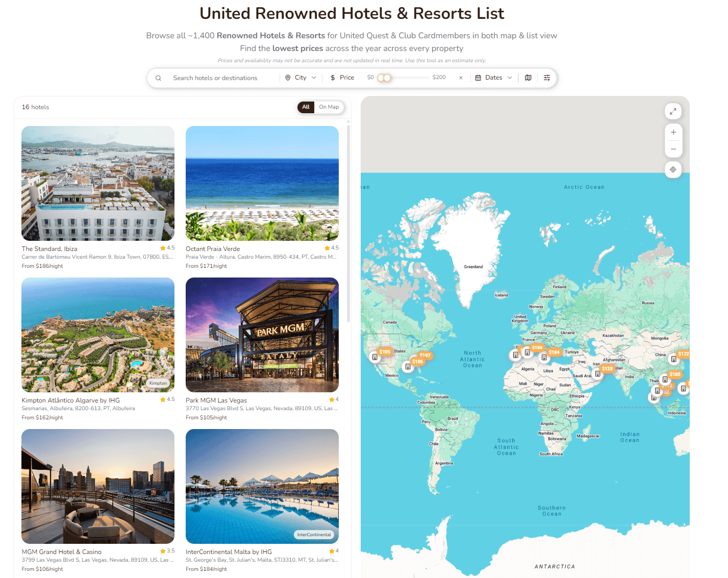Image resolution: width=728 pixels, height=578 pixels.
Task: Click the $184 price marker on the map
Action: tap(554, 352)
